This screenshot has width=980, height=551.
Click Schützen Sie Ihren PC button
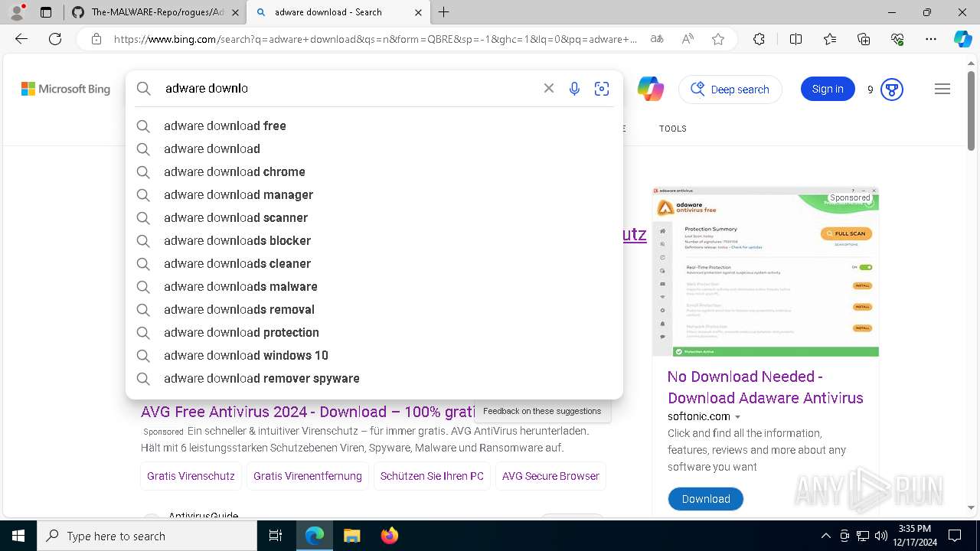pyautogui.click(x=432, y=476)
